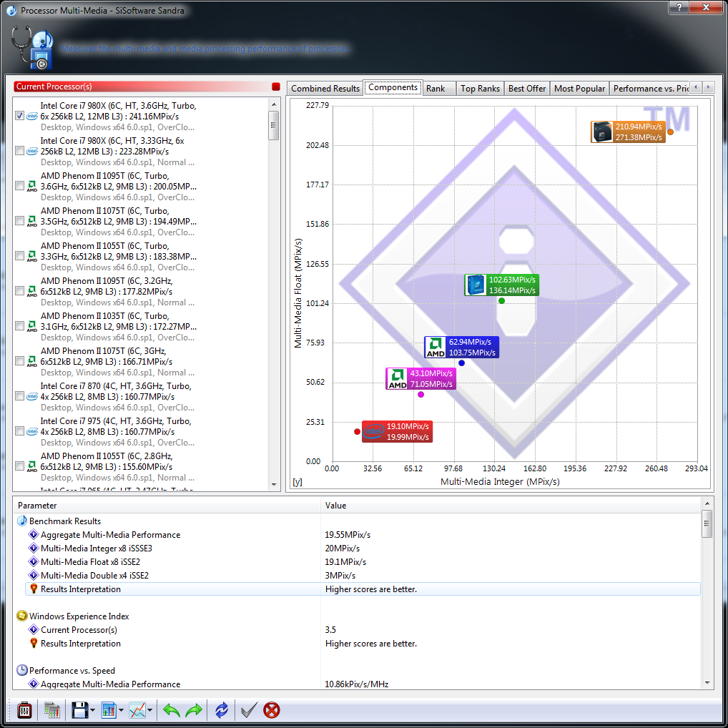
Task: Open the Most Popular tab
Action: pos(579,88)
